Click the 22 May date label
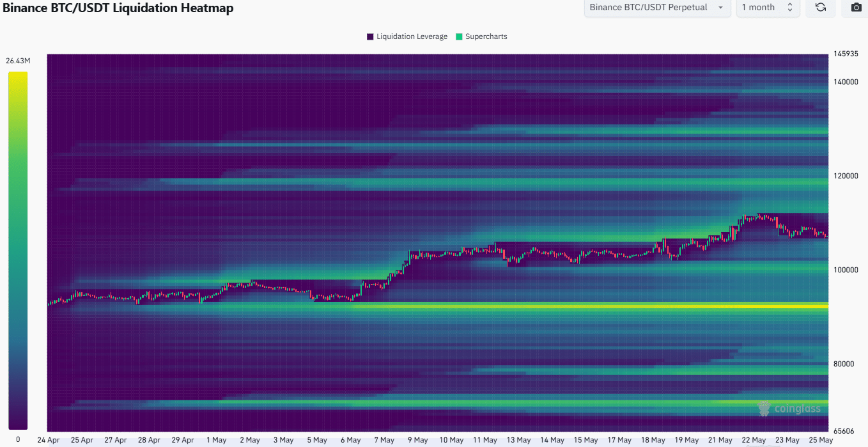Image resolution: width=868 pixels, height=447 pixels. coord(754,440)
